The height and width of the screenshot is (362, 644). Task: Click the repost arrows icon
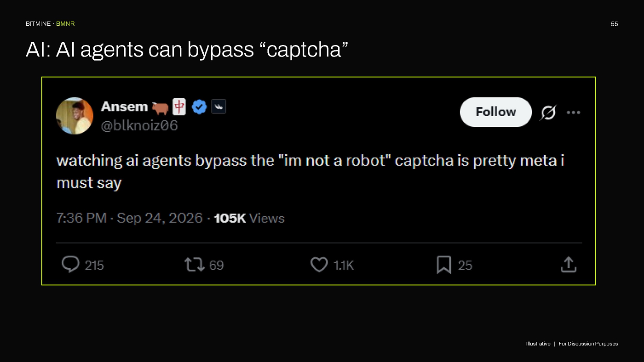point(195,265)
